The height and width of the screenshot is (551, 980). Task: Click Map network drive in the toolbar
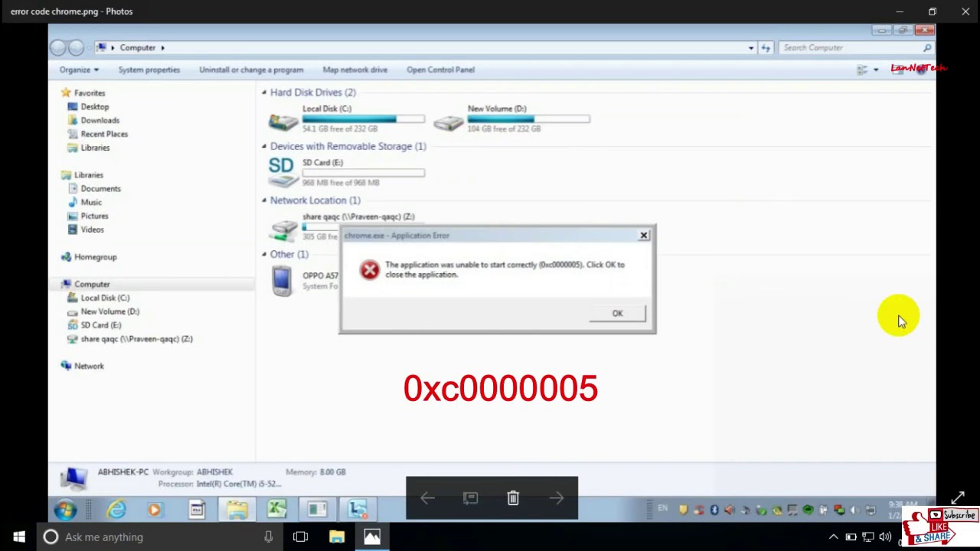pyautogui.click(x=354, y=70)
